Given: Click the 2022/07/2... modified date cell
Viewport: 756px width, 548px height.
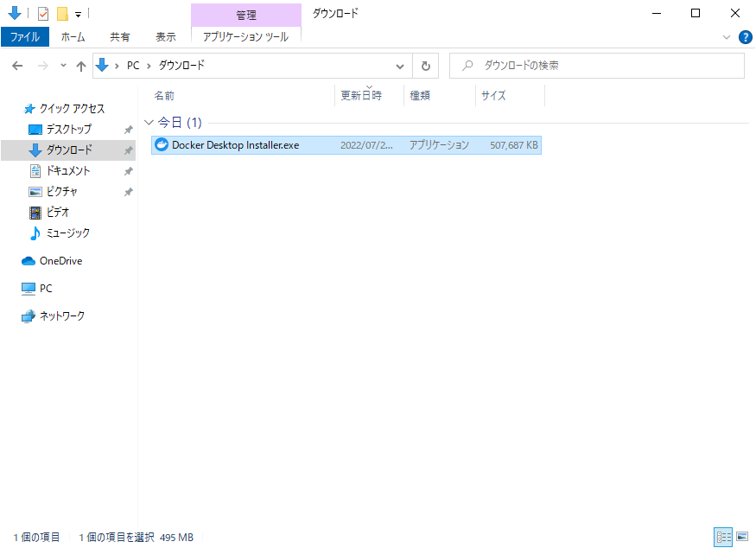Looking at the screenshot, I should 366,145.
